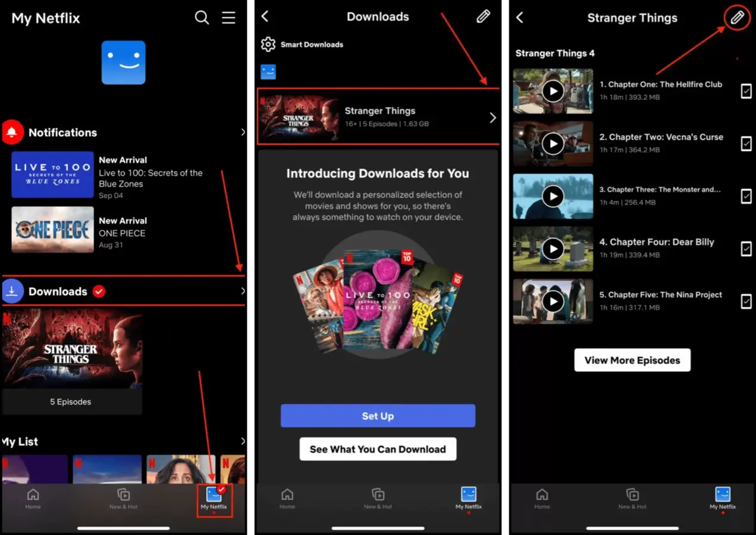Select checkbox for Chapter One: The Hellfire Club
Viewport: 756px width, 535px height.
pyautogui.click(x=746, y=91)
